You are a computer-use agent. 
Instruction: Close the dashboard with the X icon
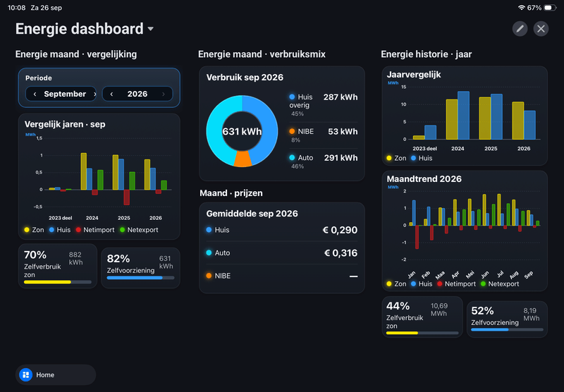coord(541,29)
